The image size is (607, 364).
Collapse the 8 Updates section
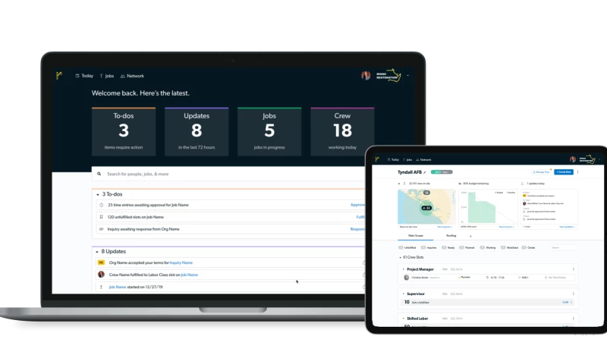[96, 251]
